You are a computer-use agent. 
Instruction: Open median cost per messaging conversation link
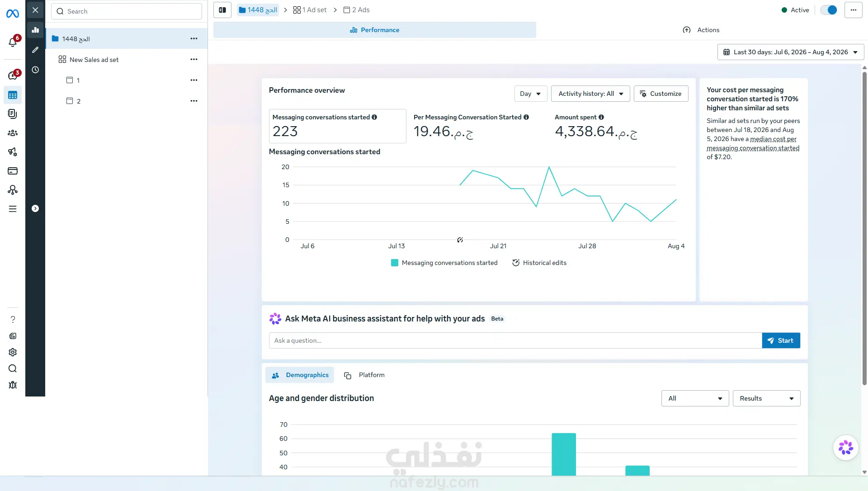click(x=753, y=144)
